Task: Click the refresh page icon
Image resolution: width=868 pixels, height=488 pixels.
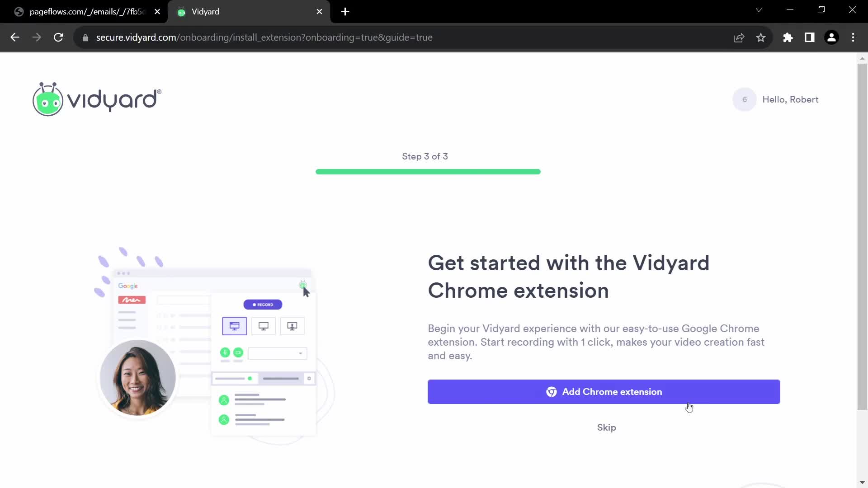Action: click(x=58, y=38)
